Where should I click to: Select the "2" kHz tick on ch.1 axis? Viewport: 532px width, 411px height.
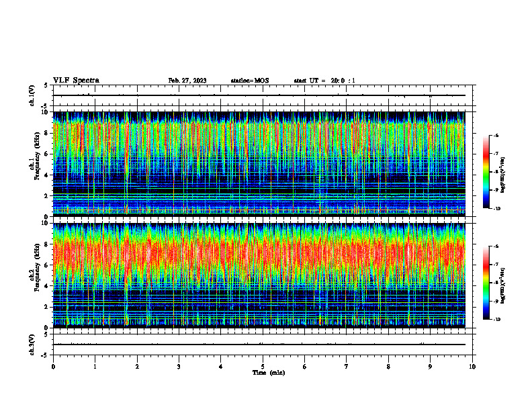pos(47,195)
